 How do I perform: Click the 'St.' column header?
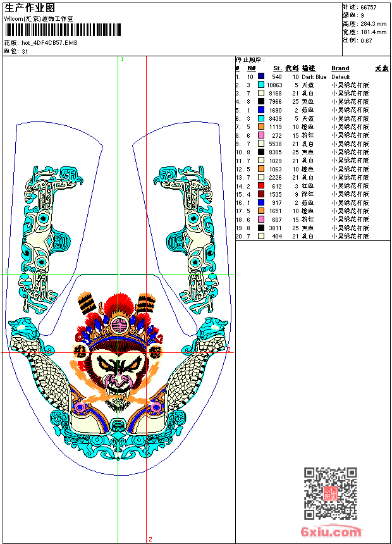point(278,68)
